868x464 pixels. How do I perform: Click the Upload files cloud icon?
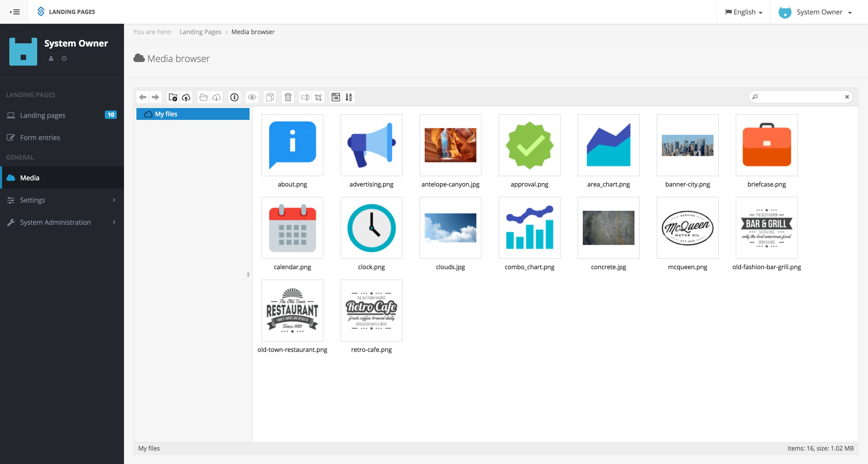tap(186, 97)
